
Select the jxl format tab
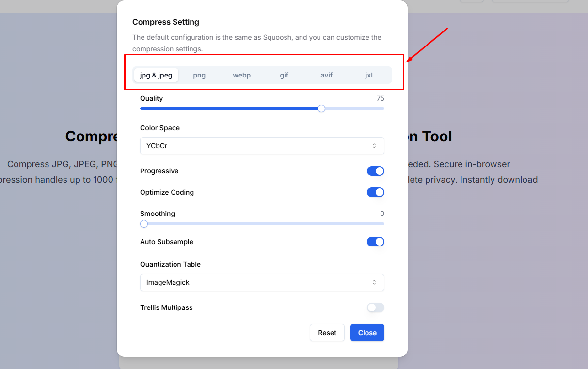pos(369,75)
